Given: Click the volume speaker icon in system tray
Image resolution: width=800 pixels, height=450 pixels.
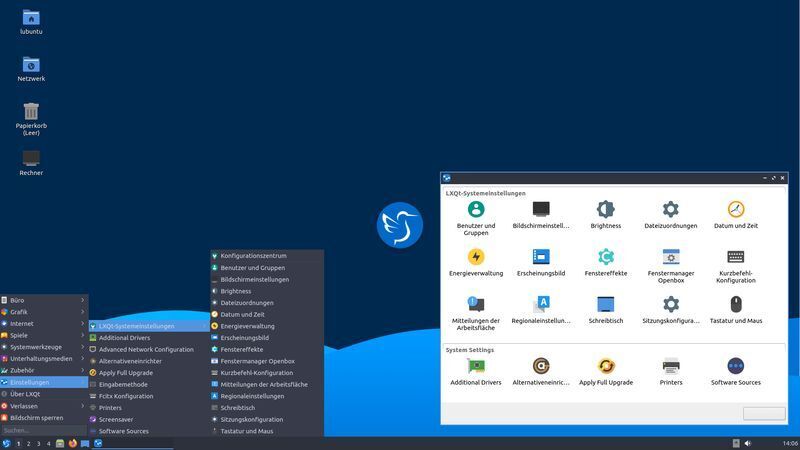Looking at the screenshot, I should point(748,443).
